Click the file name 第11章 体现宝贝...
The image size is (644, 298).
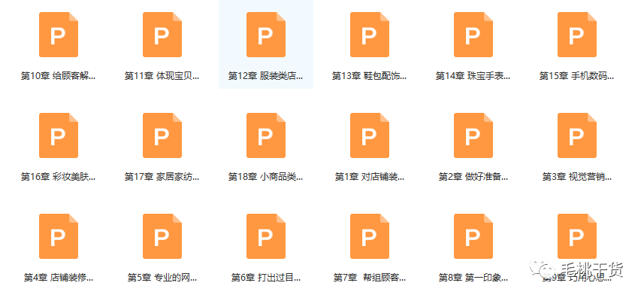tap(162, 76)
